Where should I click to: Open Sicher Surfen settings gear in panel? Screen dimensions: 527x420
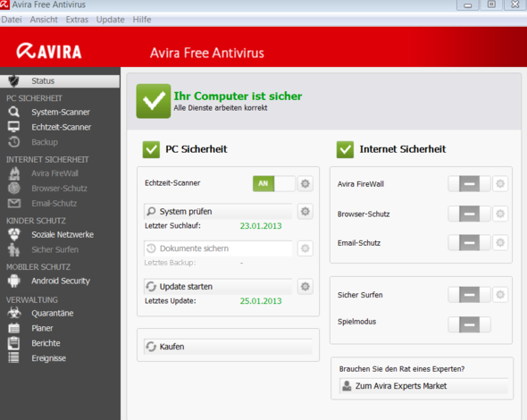pos(500,295)
